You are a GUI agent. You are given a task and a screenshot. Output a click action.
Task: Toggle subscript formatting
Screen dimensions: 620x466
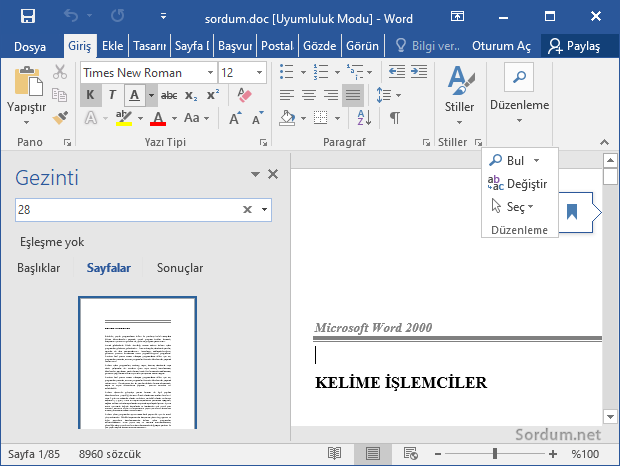191,95
